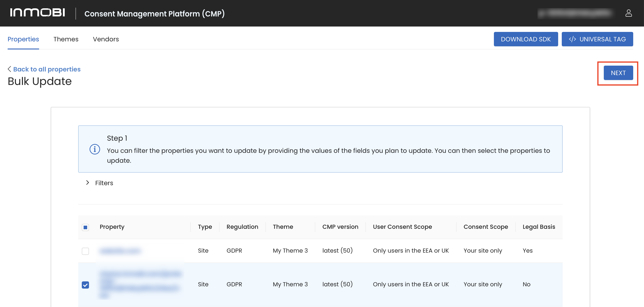This screenshot has width=644, height=307.
Task: Open the user account profile icon
Action: point(628,13)
